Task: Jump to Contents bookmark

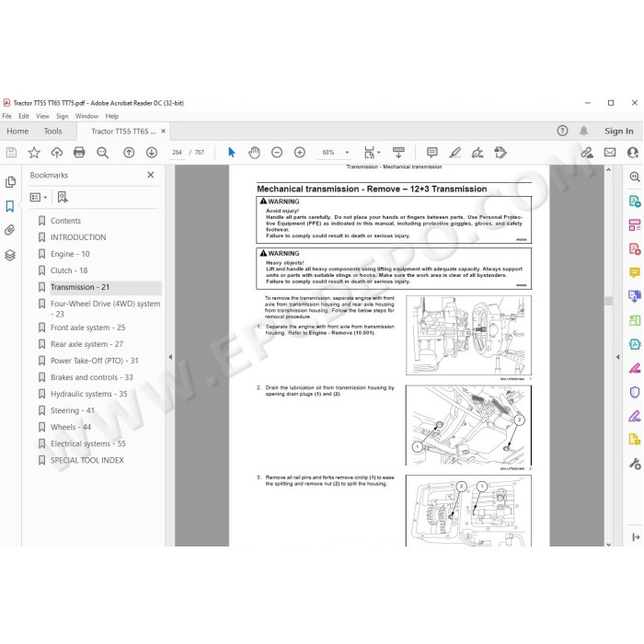Action: 65,221
